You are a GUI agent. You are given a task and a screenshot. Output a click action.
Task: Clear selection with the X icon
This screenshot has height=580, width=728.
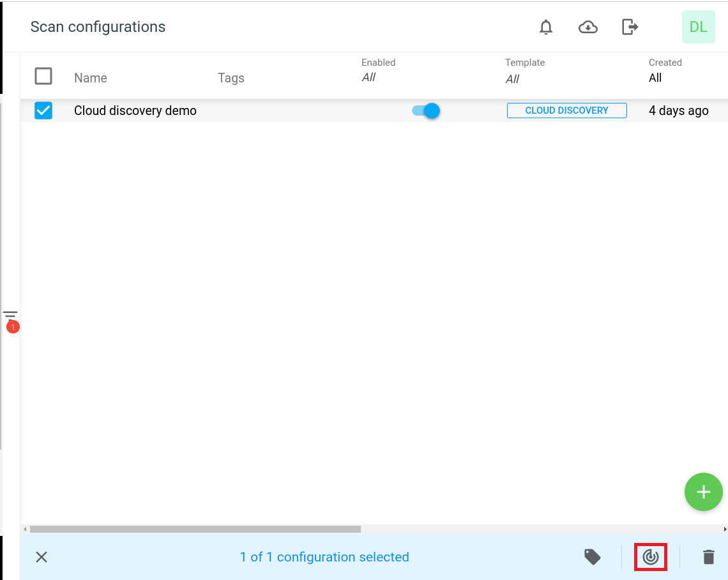42,557
